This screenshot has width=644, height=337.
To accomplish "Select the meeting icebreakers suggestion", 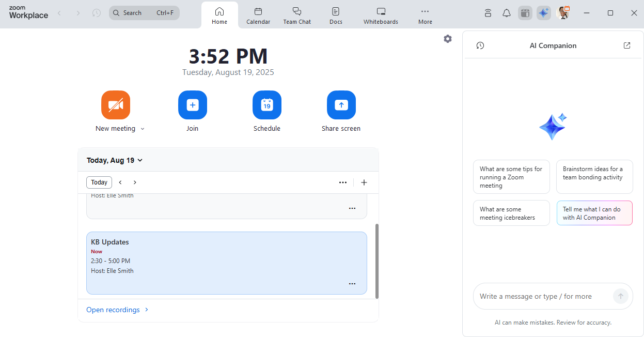I will (511, 213).
